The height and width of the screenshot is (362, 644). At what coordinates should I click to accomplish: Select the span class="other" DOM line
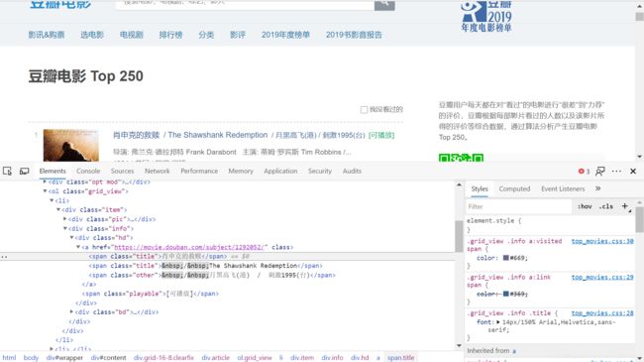click(x=212, y=275)
